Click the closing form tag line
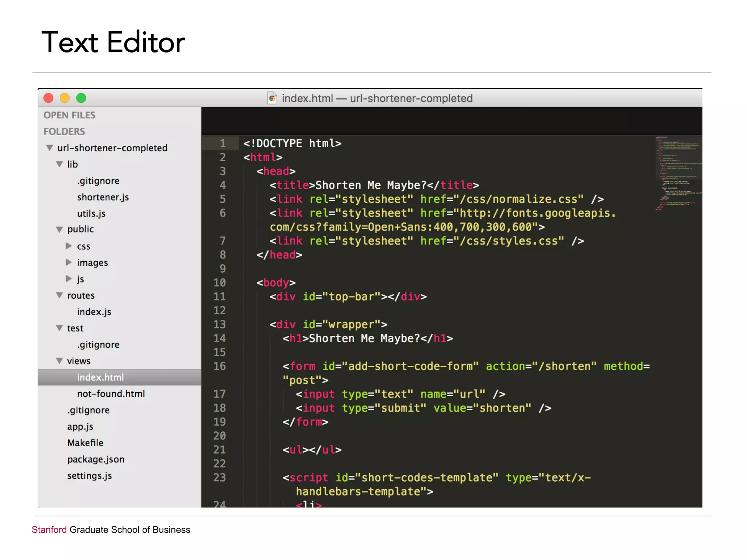This screenshot has width=747, height=560. pyautogui.click(x=305, y=422)
